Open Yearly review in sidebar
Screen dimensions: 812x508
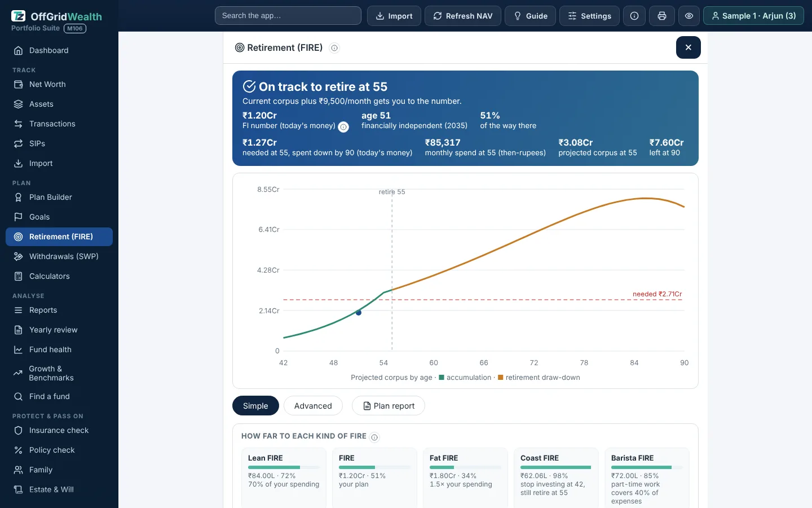pyautogui.click(x=59, y=330)
